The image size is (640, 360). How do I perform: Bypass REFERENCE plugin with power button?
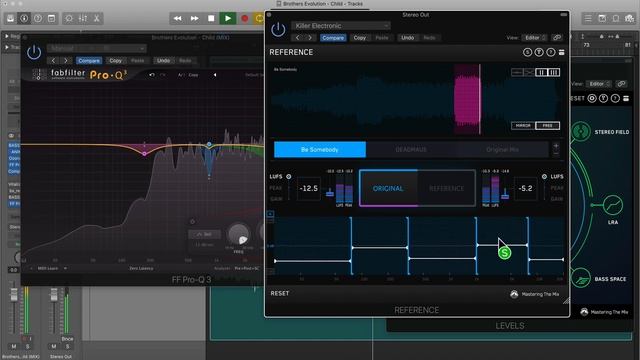coord(278,29)
